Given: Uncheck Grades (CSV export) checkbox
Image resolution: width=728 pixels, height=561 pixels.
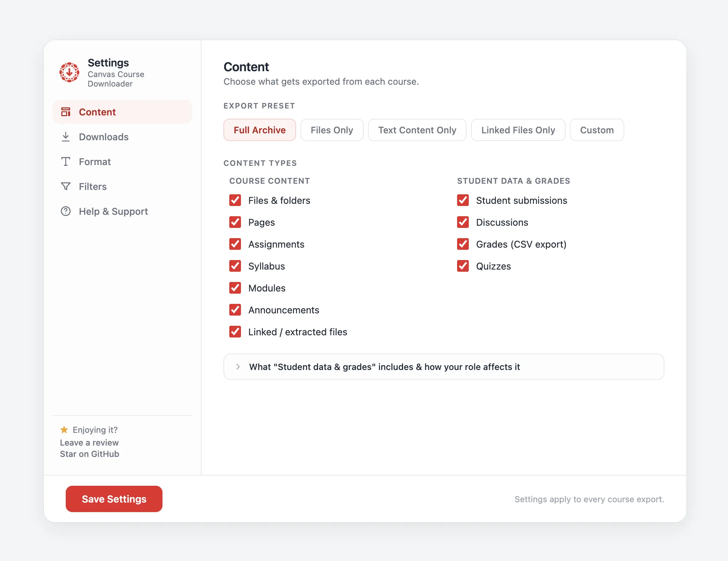Looking at the screenshot, I should (463, 244).
